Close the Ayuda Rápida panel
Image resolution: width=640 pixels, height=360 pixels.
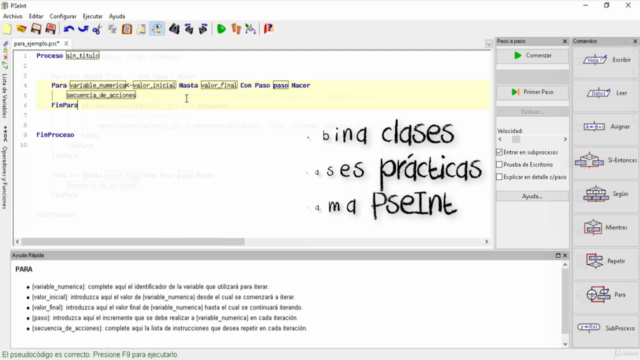tap(565, 256)
